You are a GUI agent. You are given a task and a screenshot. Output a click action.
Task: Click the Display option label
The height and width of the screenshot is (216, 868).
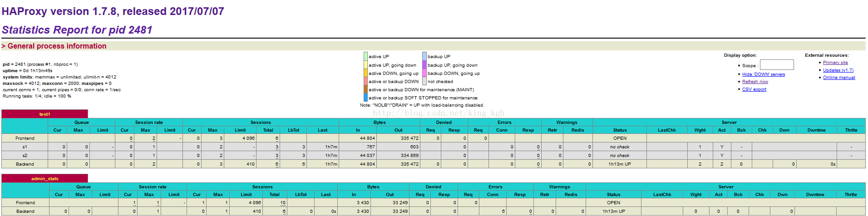740,55
